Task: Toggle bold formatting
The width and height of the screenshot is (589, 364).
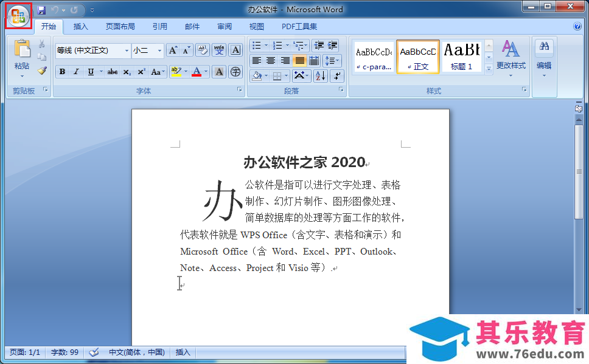Action: coord(62,72)
